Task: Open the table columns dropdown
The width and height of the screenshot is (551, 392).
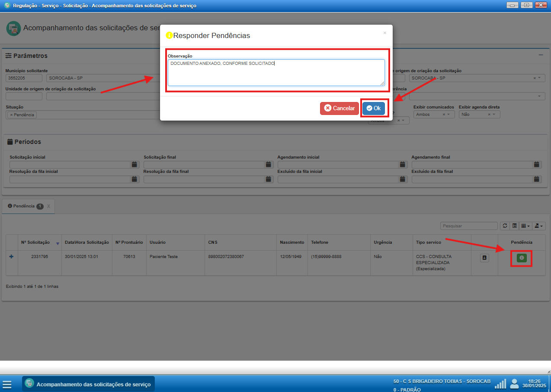Action: 525,226
